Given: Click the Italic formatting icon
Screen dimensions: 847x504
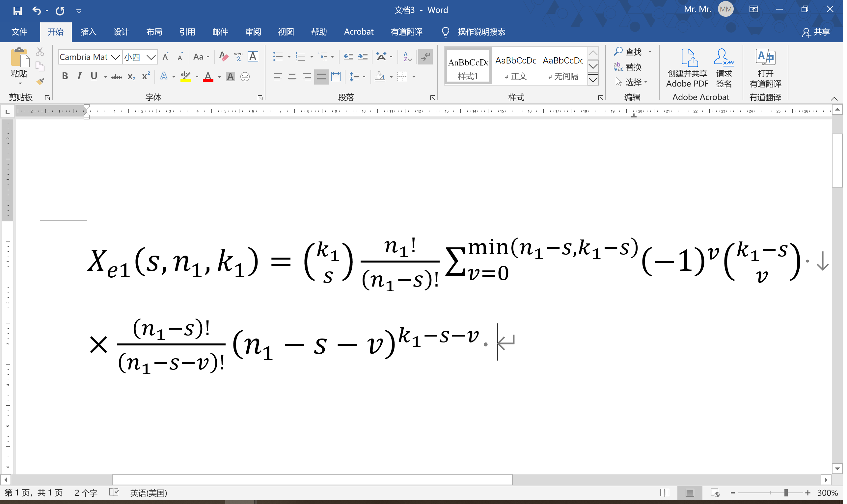Looking at the screenshot, I should coord(79,76).
